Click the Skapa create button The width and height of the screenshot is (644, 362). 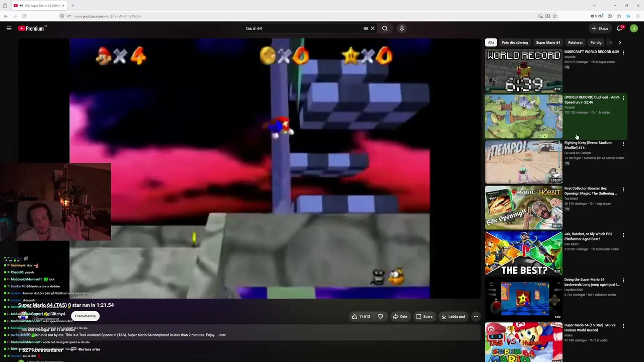(600, 28)
